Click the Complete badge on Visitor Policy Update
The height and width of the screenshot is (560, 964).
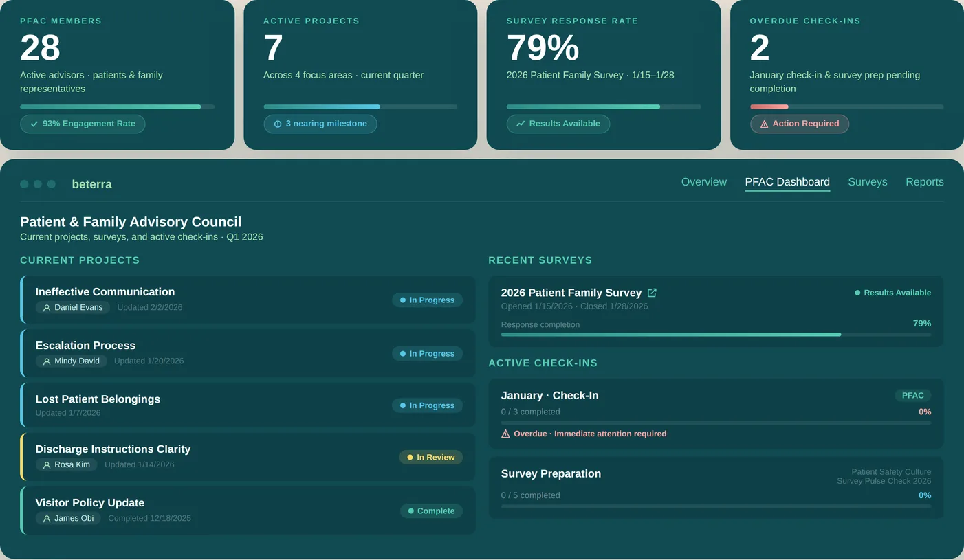431,511
